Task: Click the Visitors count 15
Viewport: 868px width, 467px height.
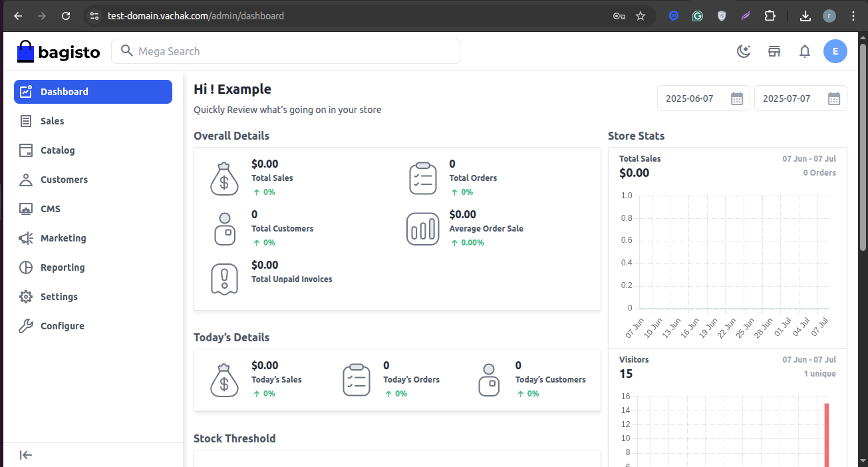Action: pyautogui.click(x=626, y=374)
